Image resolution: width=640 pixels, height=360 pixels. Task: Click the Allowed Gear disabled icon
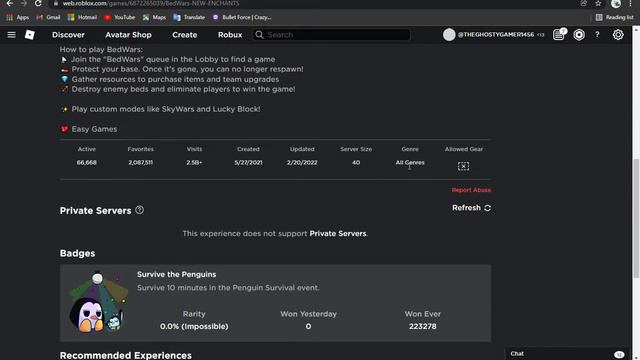(x=463, y=166)
